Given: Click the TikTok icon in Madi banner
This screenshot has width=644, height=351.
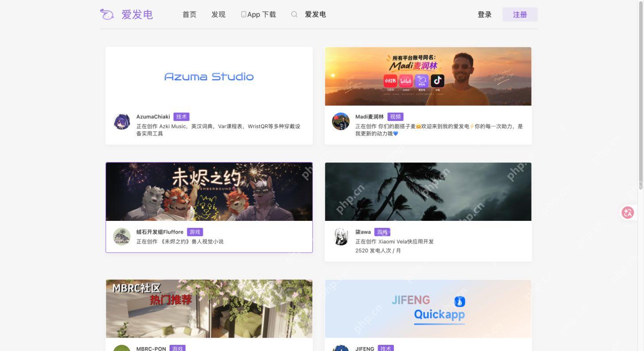Looking at the screenshot, I should click(x=437, y=81).
